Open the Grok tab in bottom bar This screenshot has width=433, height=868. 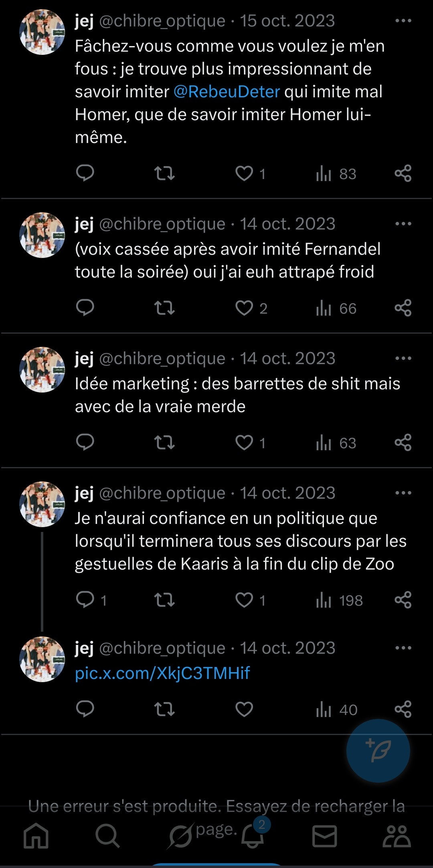point(180,837)
